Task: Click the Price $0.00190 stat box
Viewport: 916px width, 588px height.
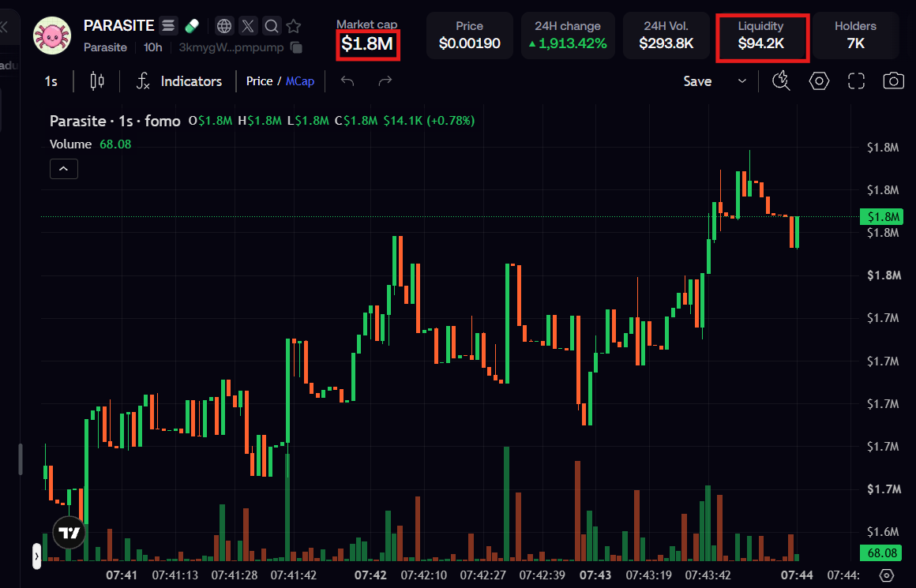Action: pos(470,36)
